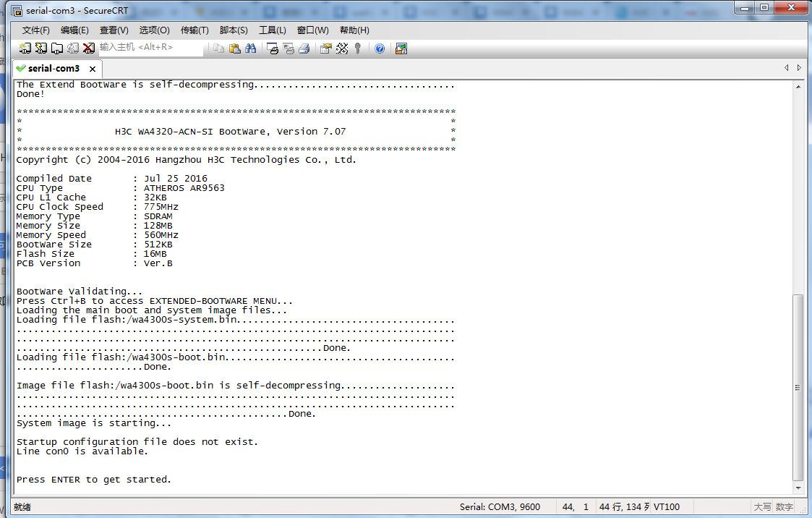Click the Print Selection icon
Image resolution: width=812 pixels, height=518 pixels.
[x=289, y=48]
